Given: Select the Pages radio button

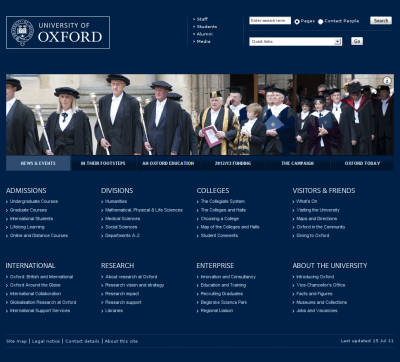Looking at the screenshot, I should point(297,21).
